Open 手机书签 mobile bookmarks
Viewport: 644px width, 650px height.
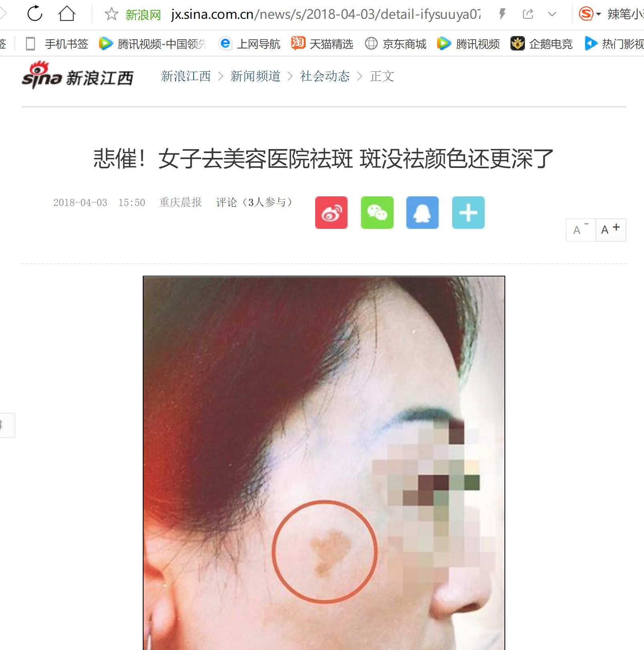pos(57,44)
